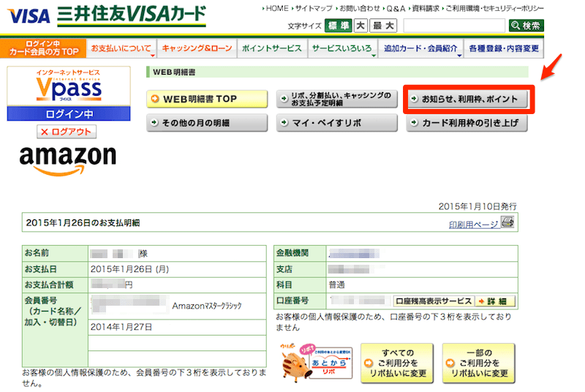Click the boar mascot あとからリボ banner

coord(317,363)
